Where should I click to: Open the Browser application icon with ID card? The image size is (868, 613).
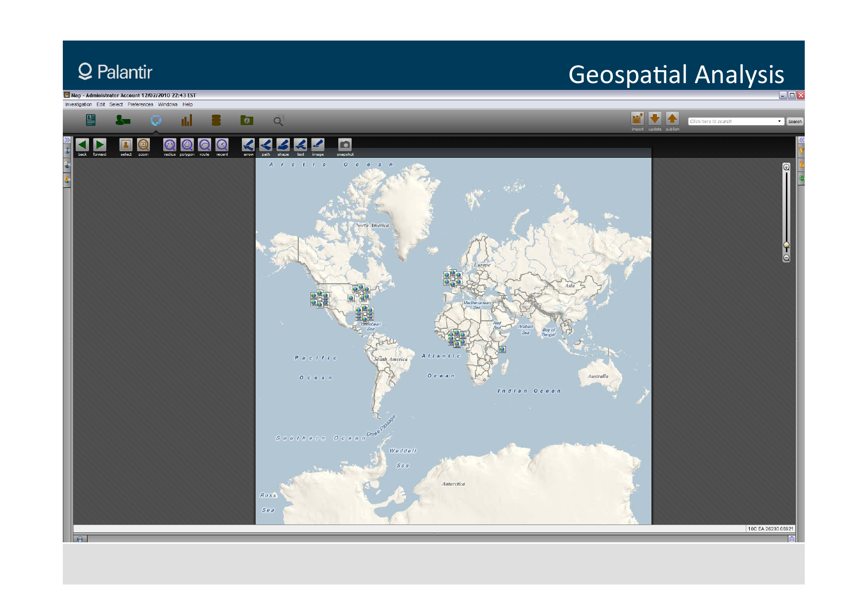pos(91,120)
